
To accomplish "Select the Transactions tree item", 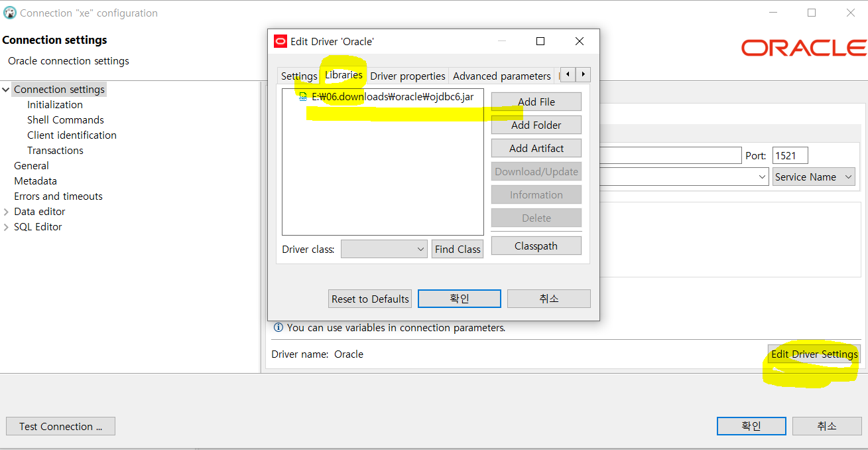I will click(x=55, y=150).
